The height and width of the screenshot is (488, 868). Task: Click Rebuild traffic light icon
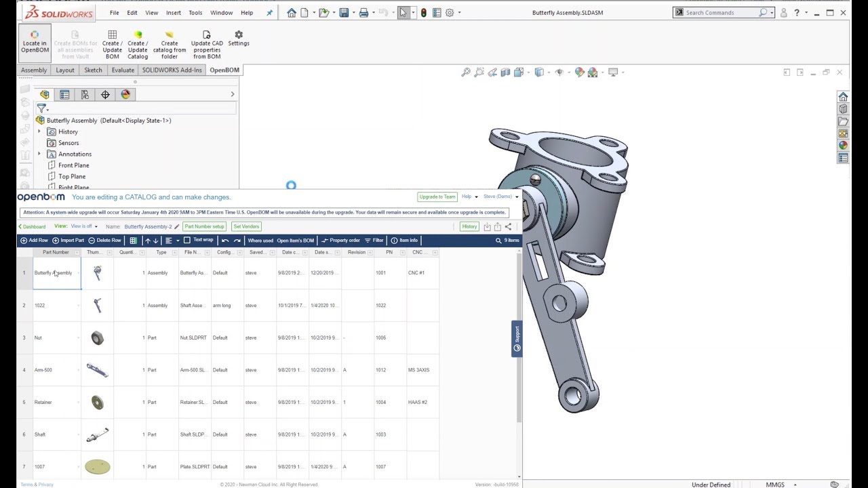point(423,12)
